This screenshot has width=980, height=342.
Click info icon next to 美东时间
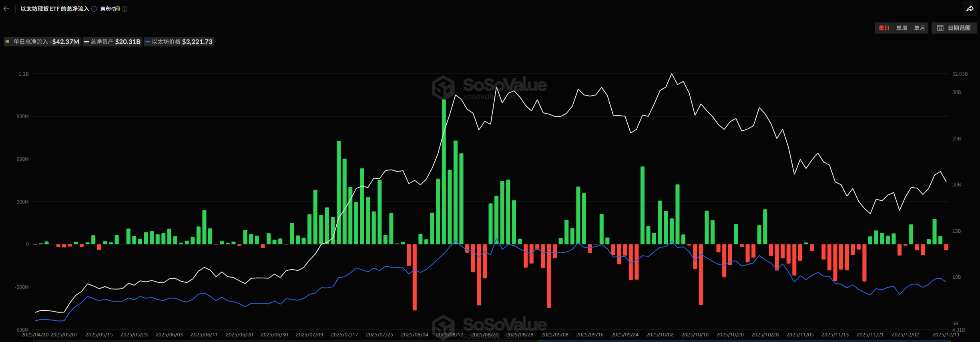125,9
